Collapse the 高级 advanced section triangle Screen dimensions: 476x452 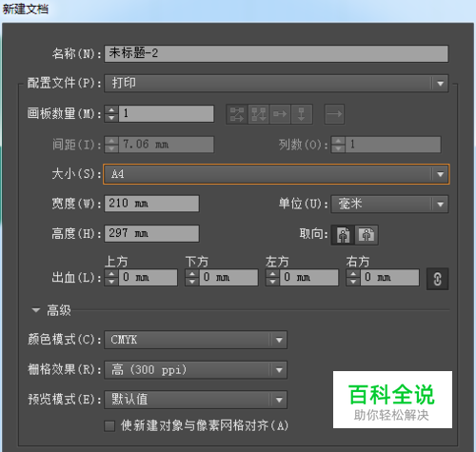tap(36, 310)
